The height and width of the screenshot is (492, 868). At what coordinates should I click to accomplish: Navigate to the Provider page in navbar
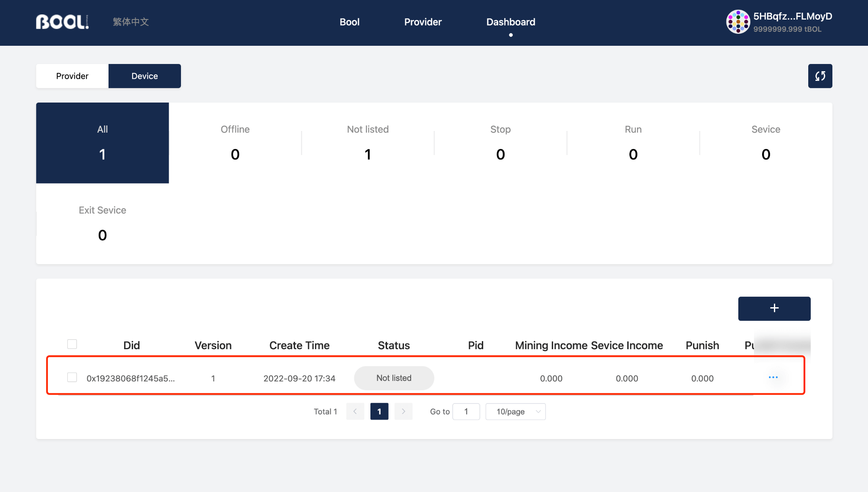(x=423, y=22)
